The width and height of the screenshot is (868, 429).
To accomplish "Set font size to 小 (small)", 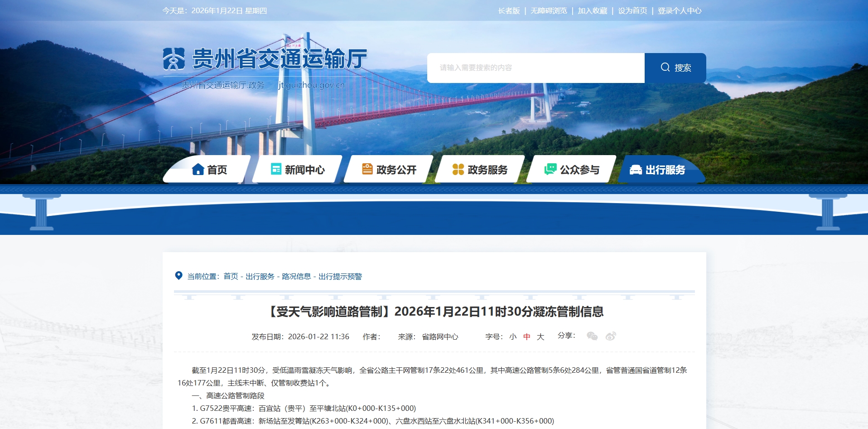I will pyautogui.click(x=513, y=337).
